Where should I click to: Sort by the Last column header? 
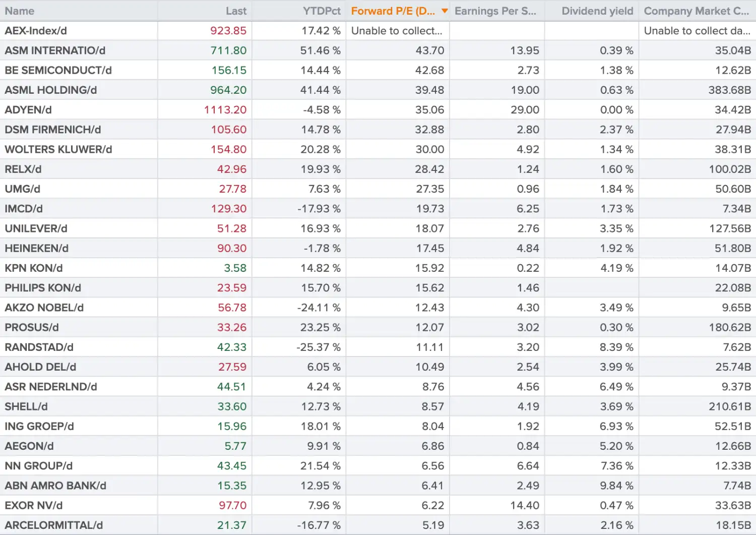[236, 11]
